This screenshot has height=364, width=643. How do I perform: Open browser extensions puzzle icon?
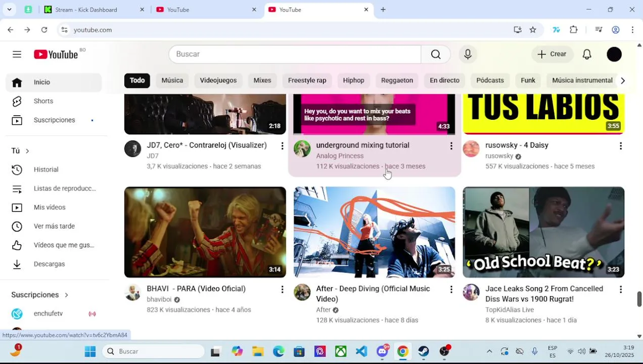point(574,30)
